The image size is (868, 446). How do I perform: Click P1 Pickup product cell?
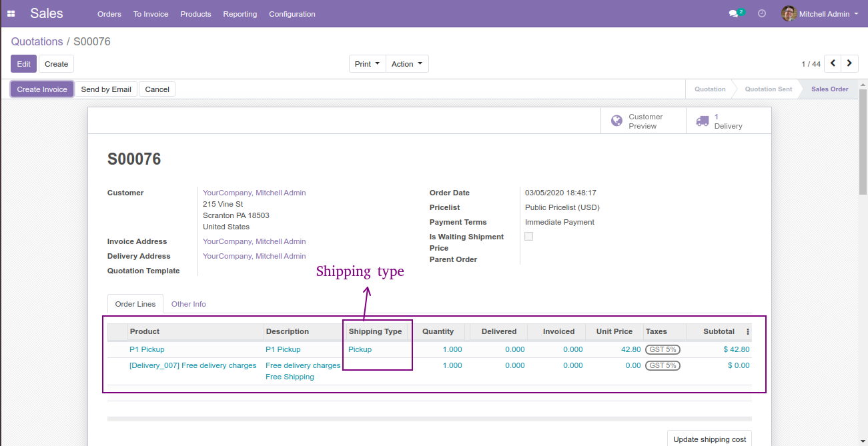(147, 349)
